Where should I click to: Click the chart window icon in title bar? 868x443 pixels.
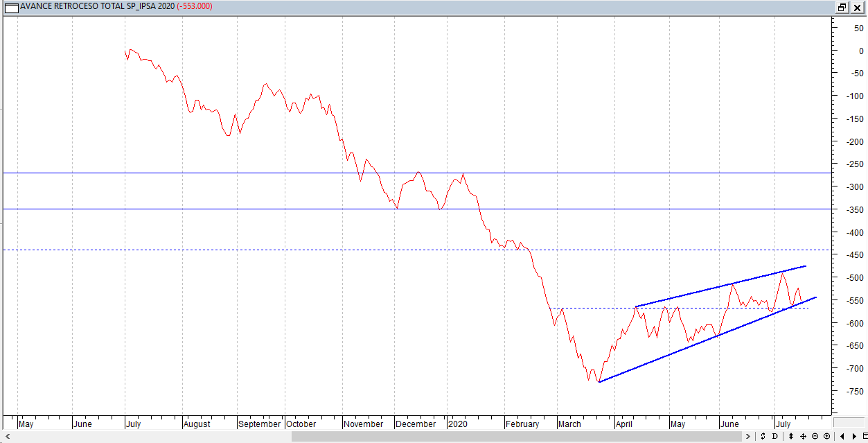tap(11, 7)
